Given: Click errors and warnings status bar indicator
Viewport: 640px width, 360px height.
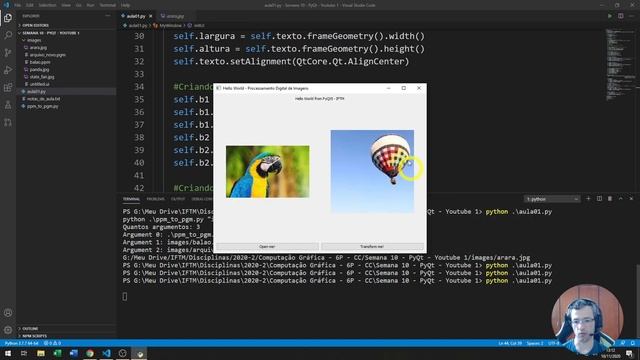Looking at the screenshot, I should point(52,343).
